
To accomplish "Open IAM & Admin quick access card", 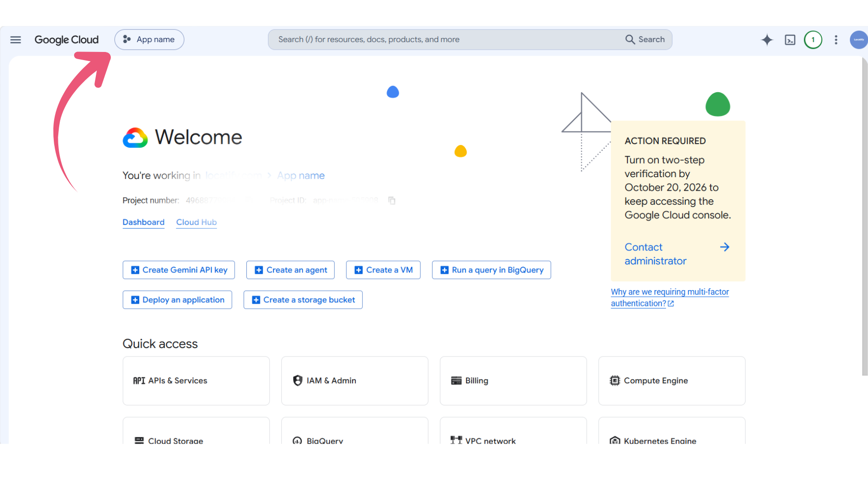I will (x=354, y=380).
